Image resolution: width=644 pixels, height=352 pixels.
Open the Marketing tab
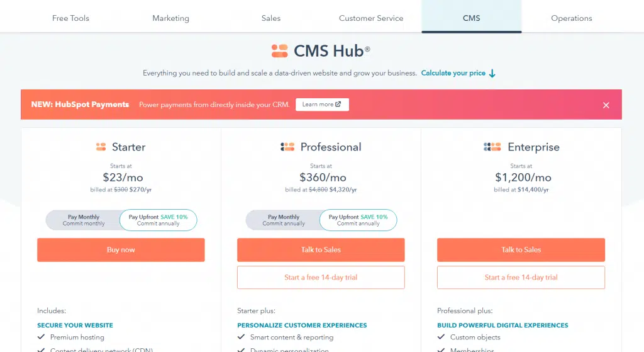coord(171,18)
